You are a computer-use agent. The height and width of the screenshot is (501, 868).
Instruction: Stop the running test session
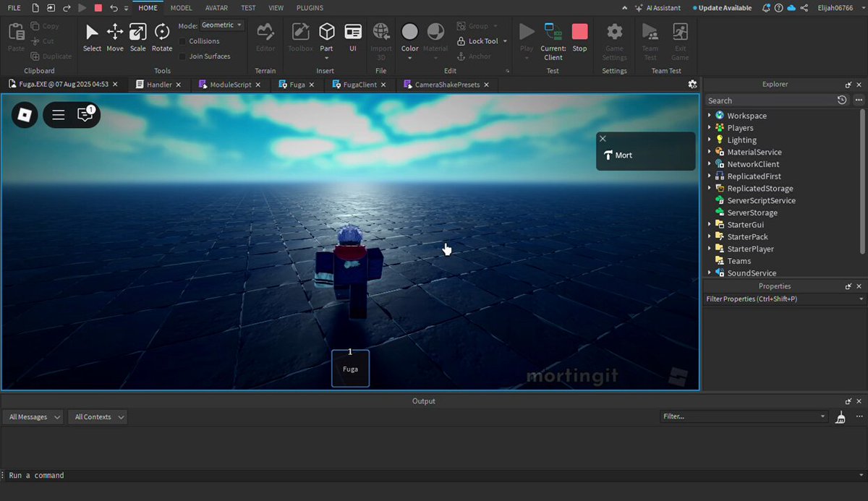pos(579,38)
